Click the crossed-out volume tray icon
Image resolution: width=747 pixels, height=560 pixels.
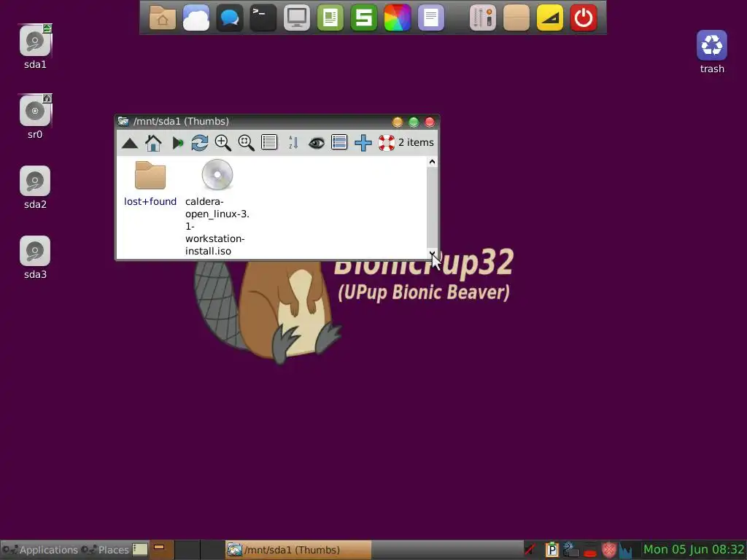pyautogui.click(x=530, y=550)
